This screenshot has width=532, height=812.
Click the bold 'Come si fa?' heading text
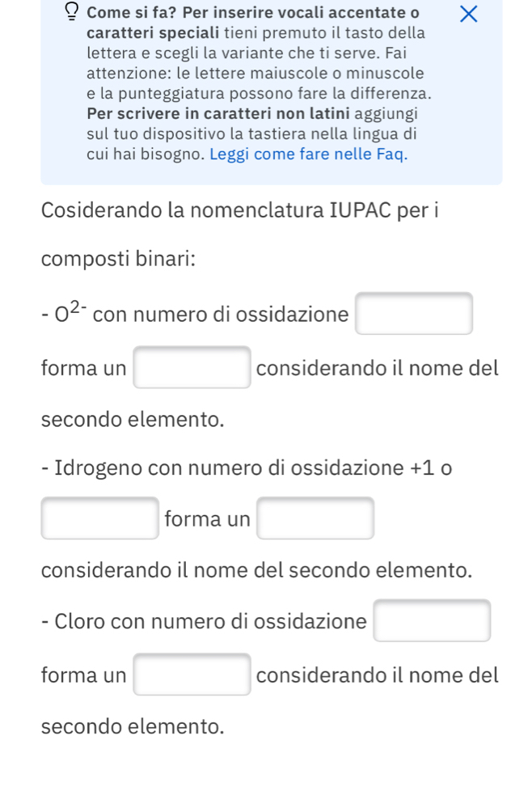[133, 12]
